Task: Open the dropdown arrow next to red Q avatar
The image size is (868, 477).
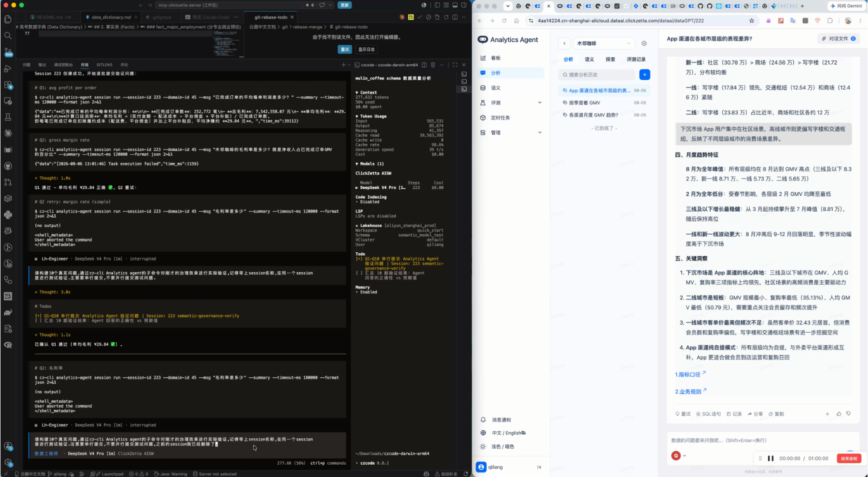Action: (684, 456)
